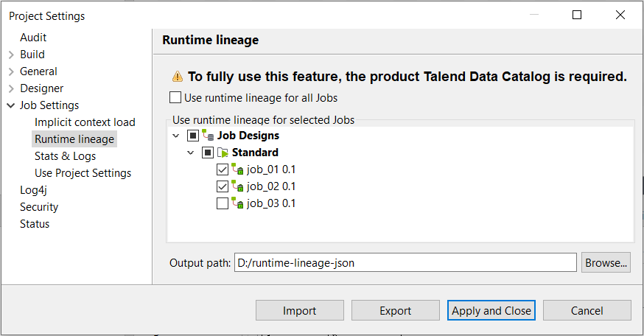The width and height of the screenshot is (644, 336).
Task: Toggle the Job Designs tri-state checkbox
Action: click(193, 136)
